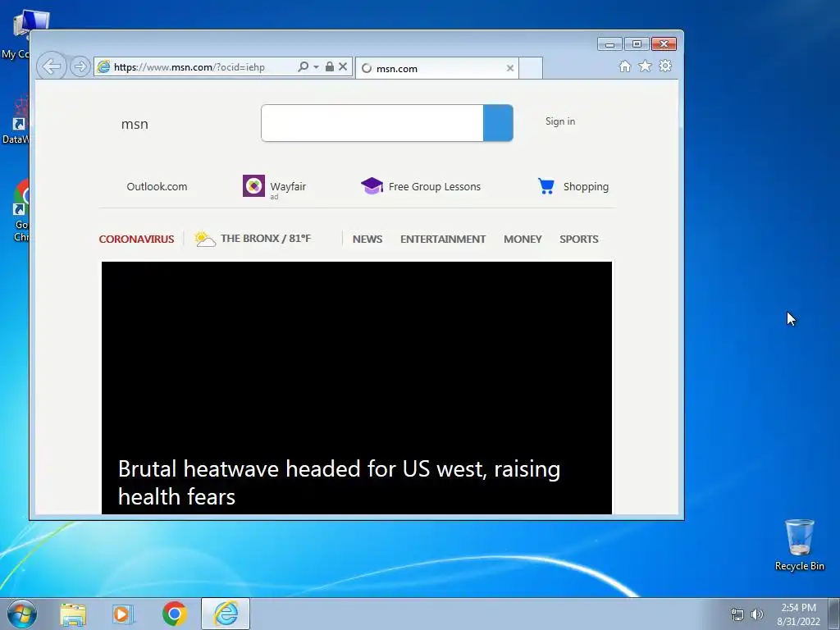The image size is (840, 630).
Task: Click the Internet Explorer address bar page icon
Action: (x=103, y=66)
